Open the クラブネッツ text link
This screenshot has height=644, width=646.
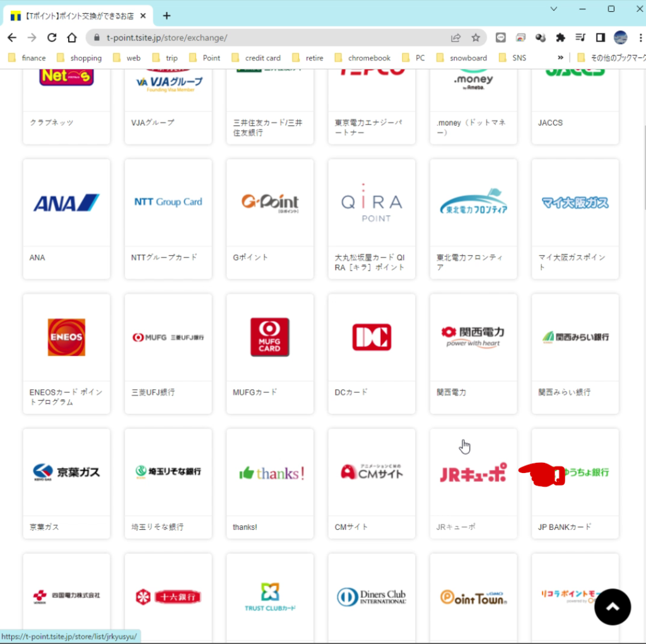pyautogui.click(x=52, y=123)
